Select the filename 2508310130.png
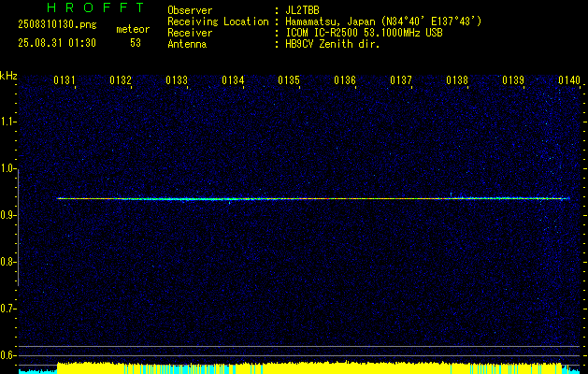The width and height of the screenshot is (588, 374). pyautogui.click(x=57, y=25)
